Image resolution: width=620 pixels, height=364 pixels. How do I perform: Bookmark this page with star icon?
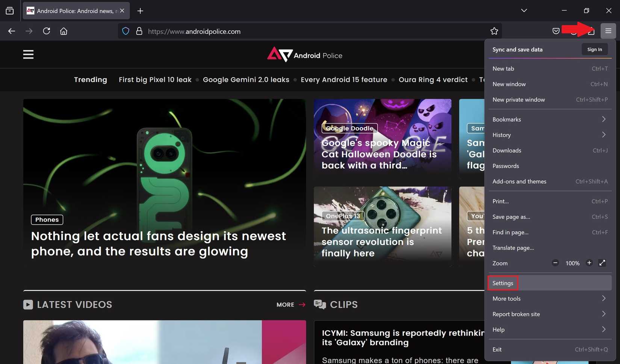494,31
